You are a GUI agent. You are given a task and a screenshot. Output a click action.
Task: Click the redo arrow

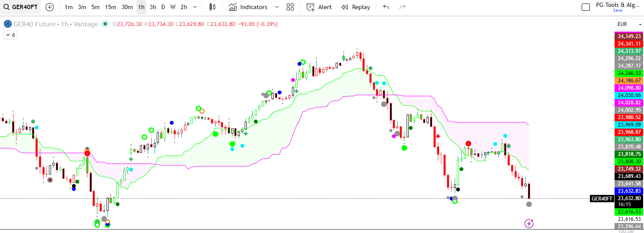click(402, 7)
